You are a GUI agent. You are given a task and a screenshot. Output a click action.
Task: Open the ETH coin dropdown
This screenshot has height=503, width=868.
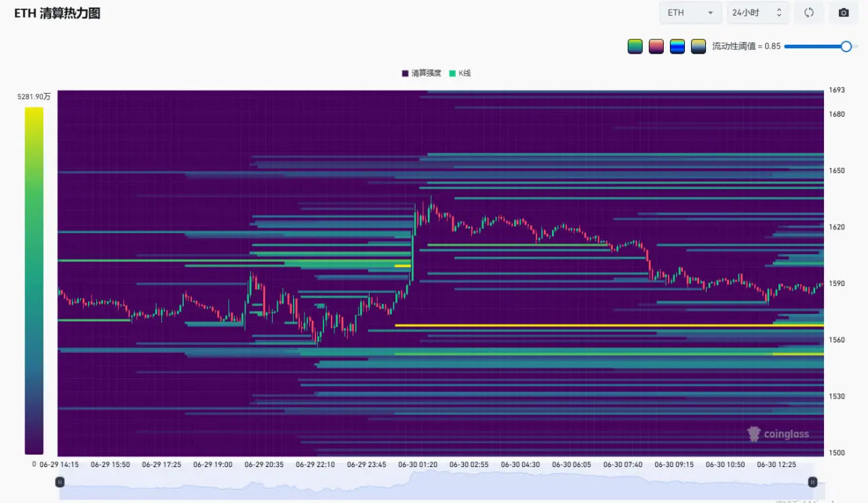point(690,13)
